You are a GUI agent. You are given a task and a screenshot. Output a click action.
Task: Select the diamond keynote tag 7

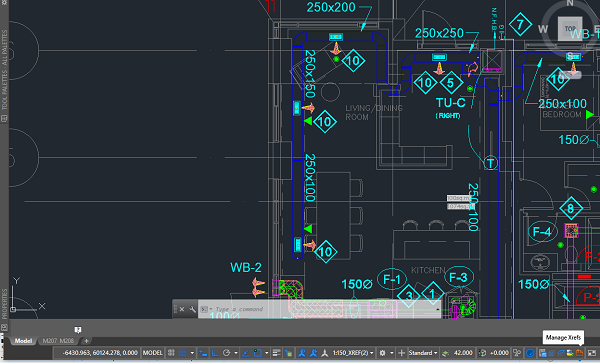click(520, 24)
